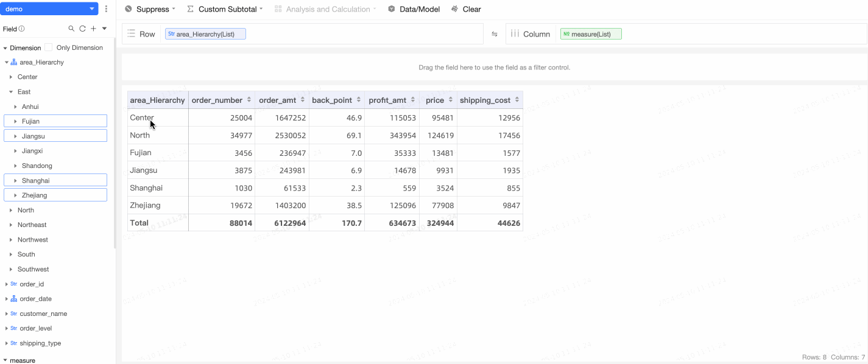Expand the Anhui node
The height and width of the screenshot is (364, 868).
[x=16, y=107]
